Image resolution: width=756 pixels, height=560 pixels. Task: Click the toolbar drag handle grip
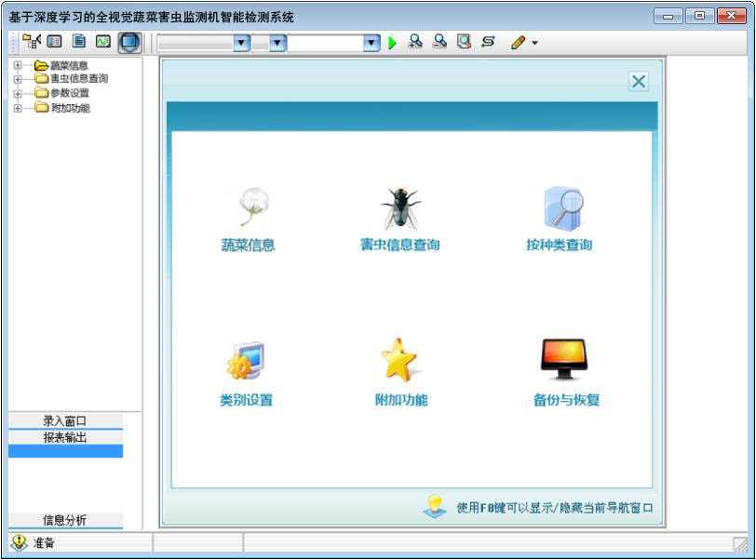click(14, 43)
